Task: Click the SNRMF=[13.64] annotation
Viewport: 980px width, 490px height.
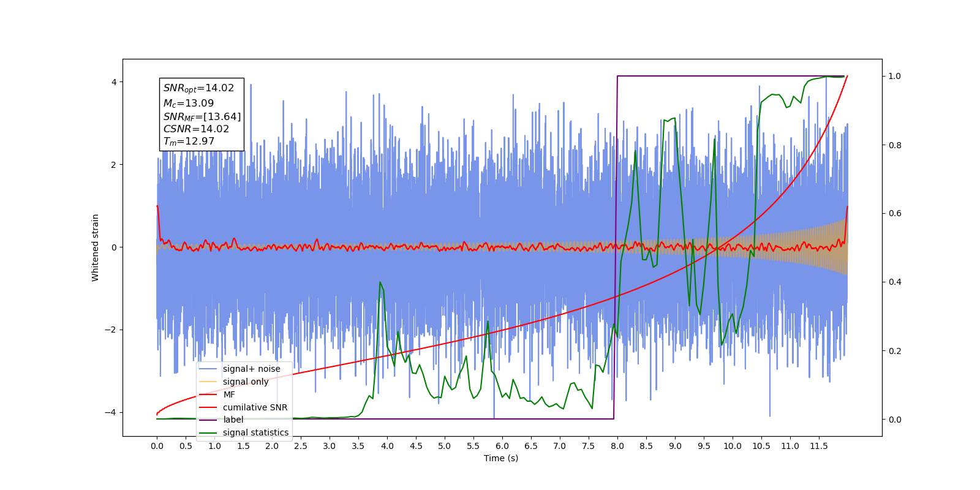Action: tap(202, 116)
